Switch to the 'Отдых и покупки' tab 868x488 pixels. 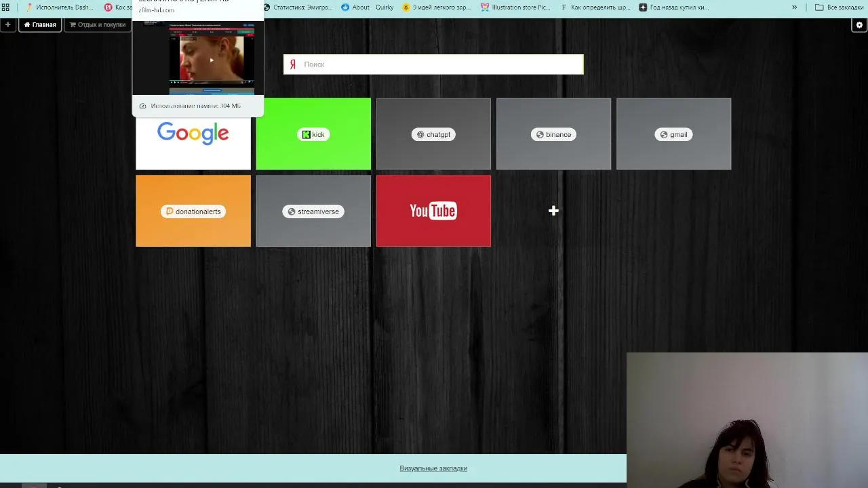point(98,24)
